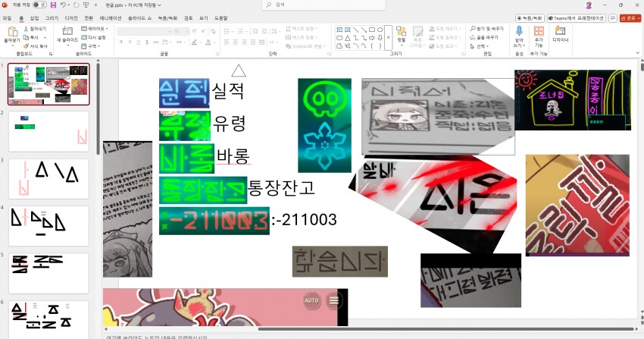Open the Comments speech bubble icon
This screenshot has height=339, width=644.
[612, 18]
